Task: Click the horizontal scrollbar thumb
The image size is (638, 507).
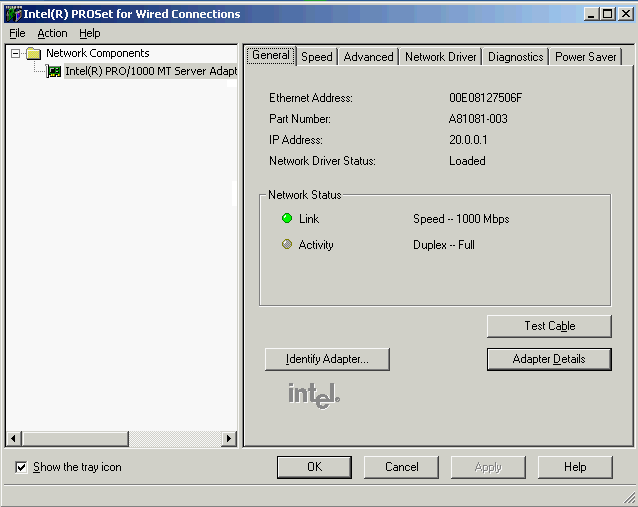Action: (x=75, y=439)
